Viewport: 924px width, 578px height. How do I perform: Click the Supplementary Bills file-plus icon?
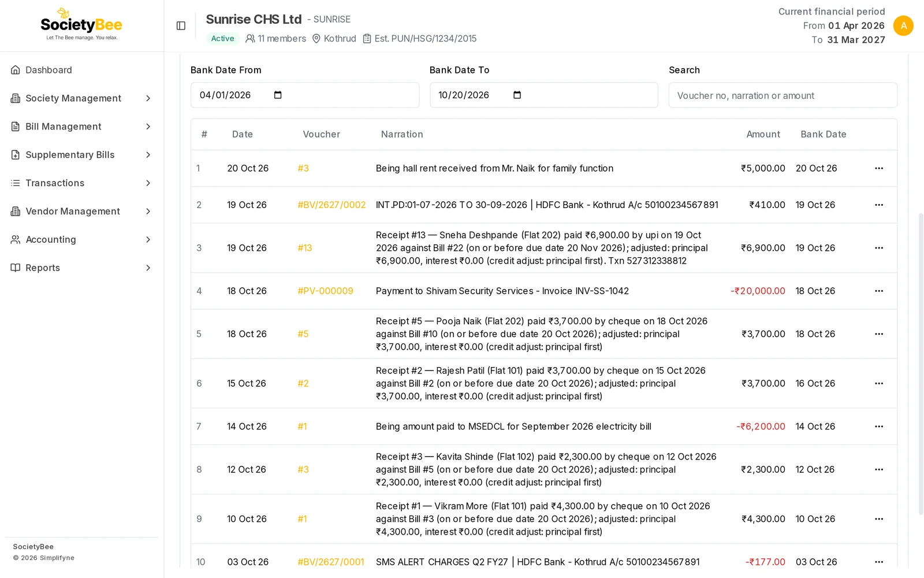(x=16, y=155)
